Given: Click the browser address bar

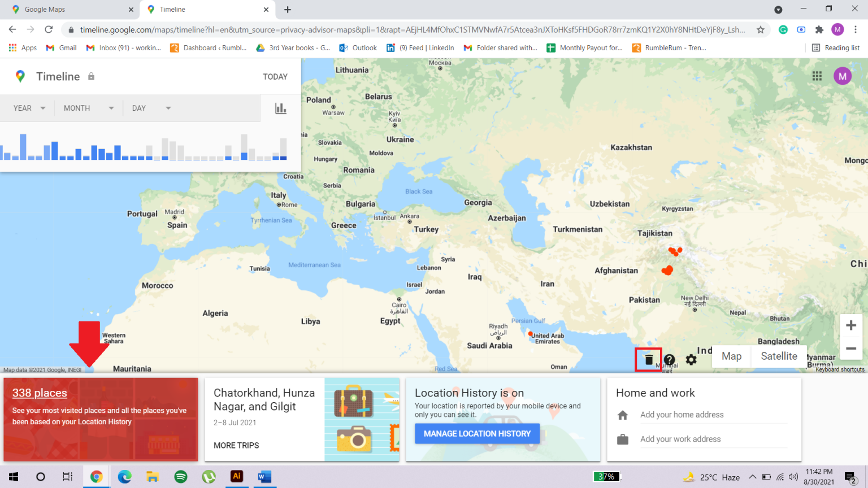Looking at the screenshot, I should [339, 29].
